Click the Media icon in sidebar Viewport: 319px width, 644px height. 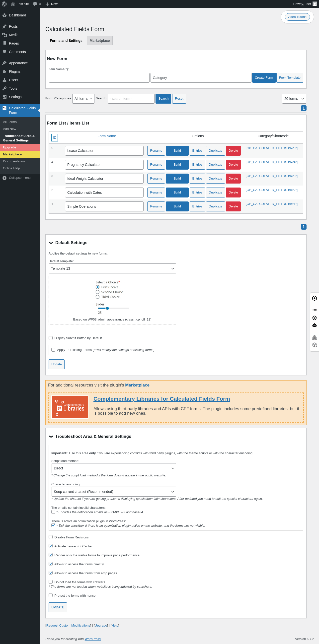pos(4,35)
